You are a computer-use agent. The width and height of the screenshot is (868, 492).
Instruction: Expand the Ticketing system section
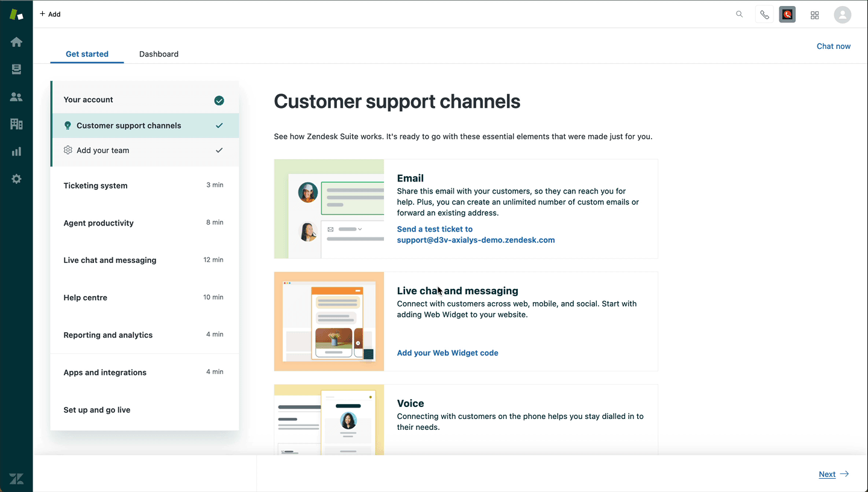pyautogui.click(x=145, y=186)
